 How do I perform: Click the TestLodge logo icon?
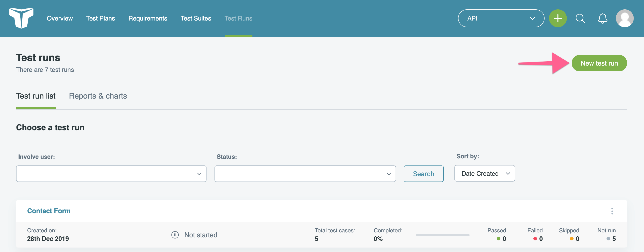21,18
